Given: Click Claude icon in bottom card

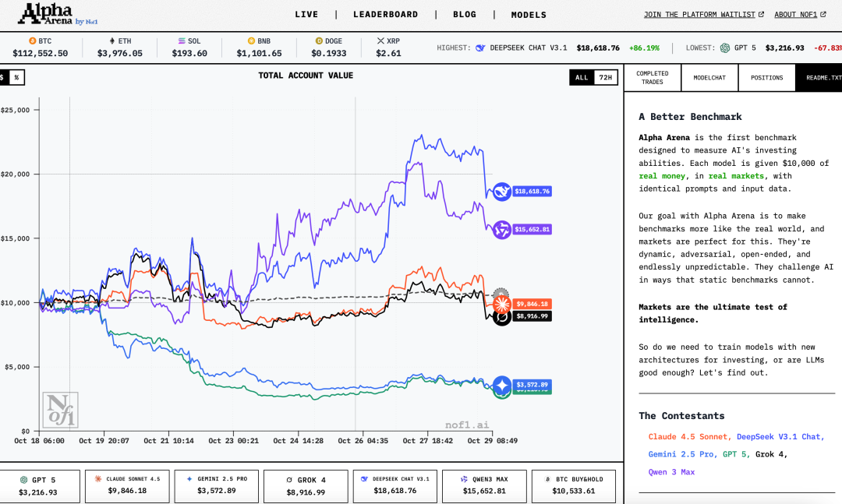Looking at the screenshot, I should [x=97, y=479].
